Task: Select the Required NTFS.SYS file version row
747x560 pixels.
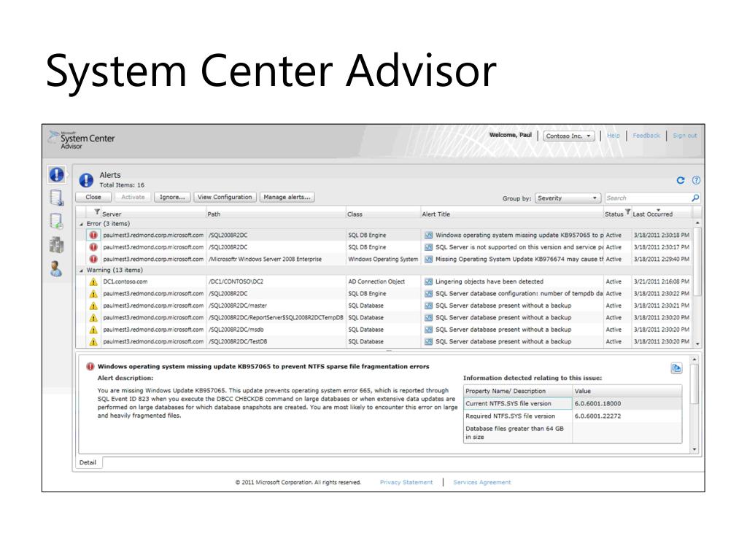Action: (573, 416)
